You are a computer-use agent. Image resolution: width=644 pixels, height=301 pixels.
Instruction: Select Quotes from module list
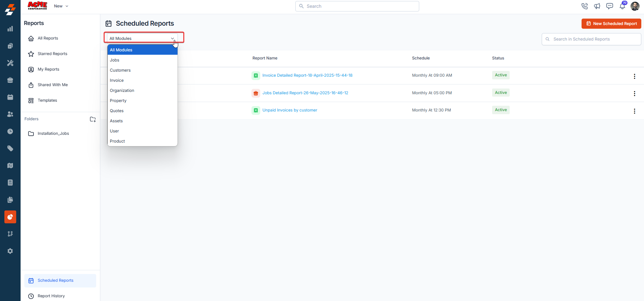tap(142, 111)
